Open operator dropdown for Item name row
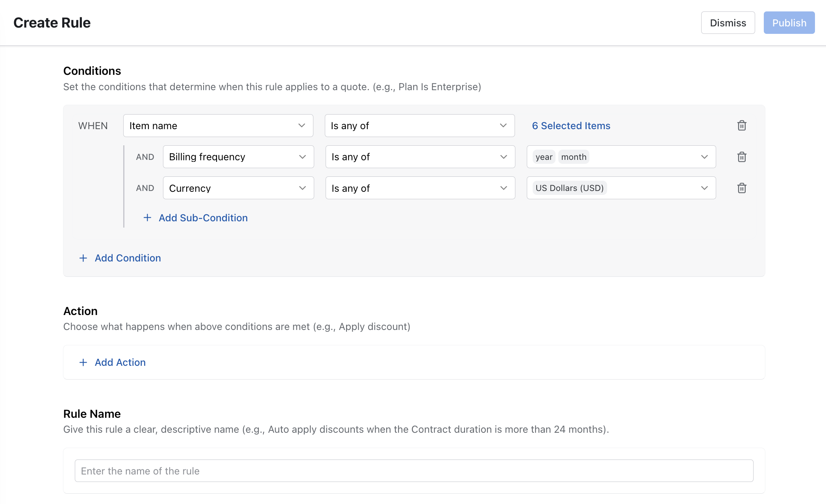The height and width of the screenshot is (504, 826). (x=419, y=126)
